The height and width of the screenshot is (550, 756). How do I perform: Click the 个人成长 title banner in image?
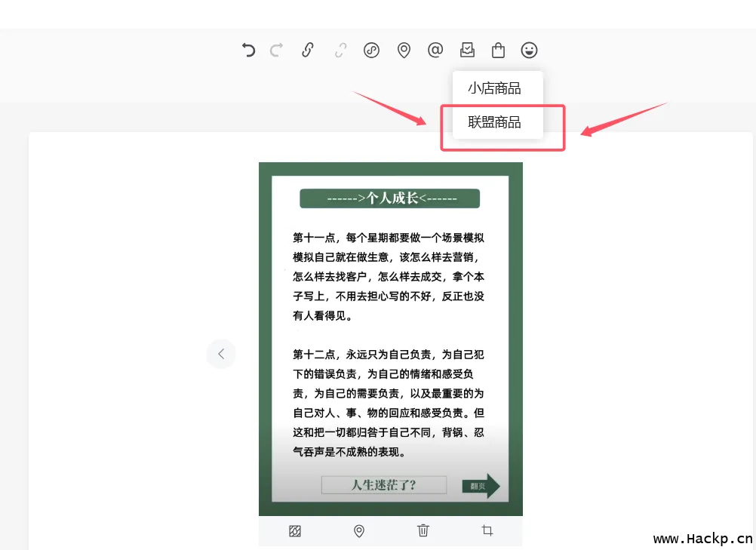point(390,198)
